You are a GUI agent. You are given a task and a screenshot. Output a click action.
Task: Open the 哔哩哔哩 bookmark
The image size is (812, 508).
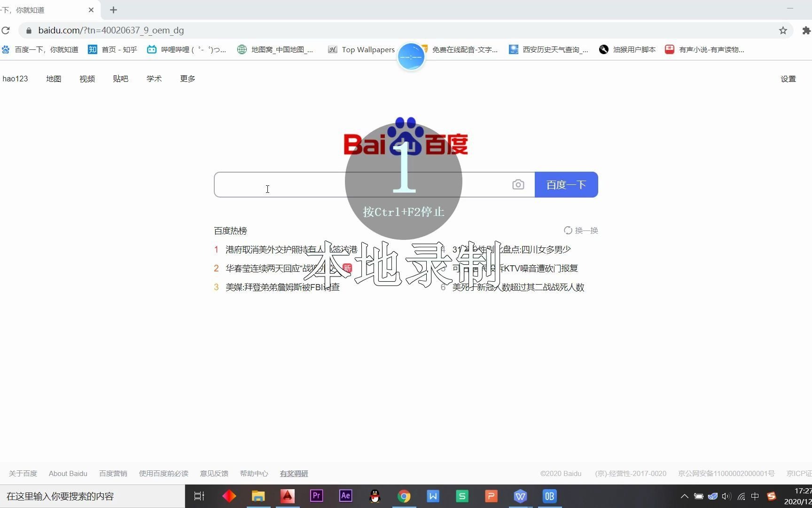click(187, 49)
